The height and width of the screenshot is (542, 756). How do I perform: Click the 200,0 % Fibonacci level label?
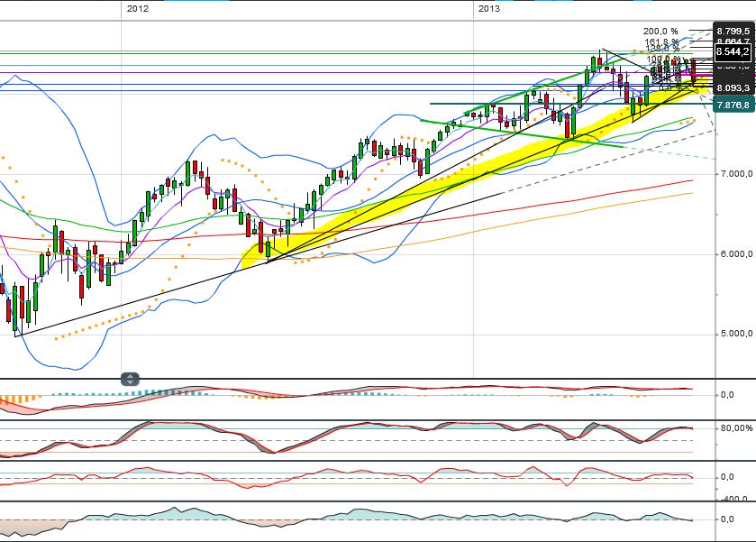660,31
